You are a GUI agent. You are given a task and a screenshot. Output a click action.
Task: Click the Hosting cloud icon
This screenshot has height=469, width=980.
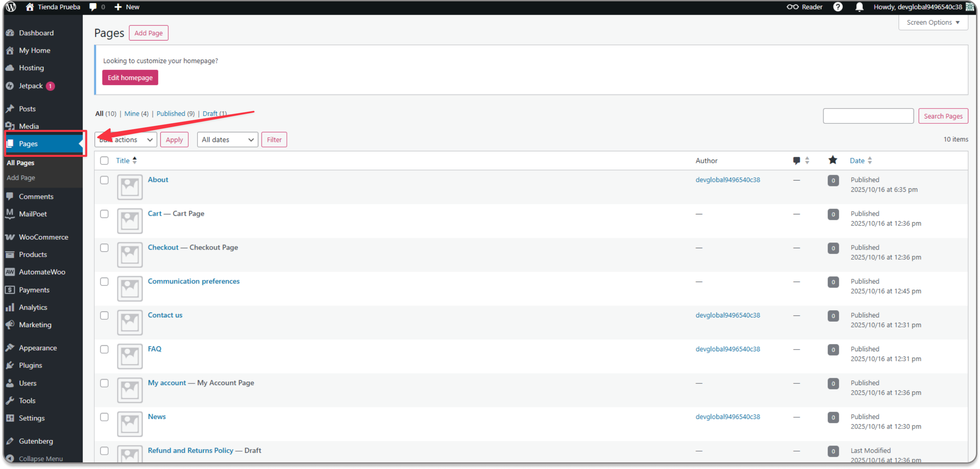[x=10, y=68]
